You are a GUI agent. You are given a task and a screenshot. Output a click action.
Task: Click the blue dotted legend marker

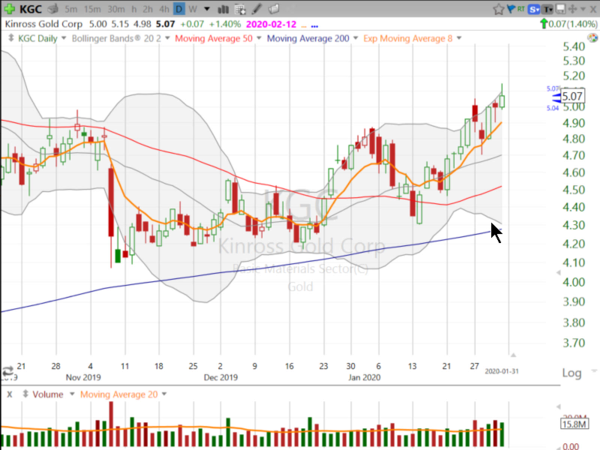(x=315, y=26)
